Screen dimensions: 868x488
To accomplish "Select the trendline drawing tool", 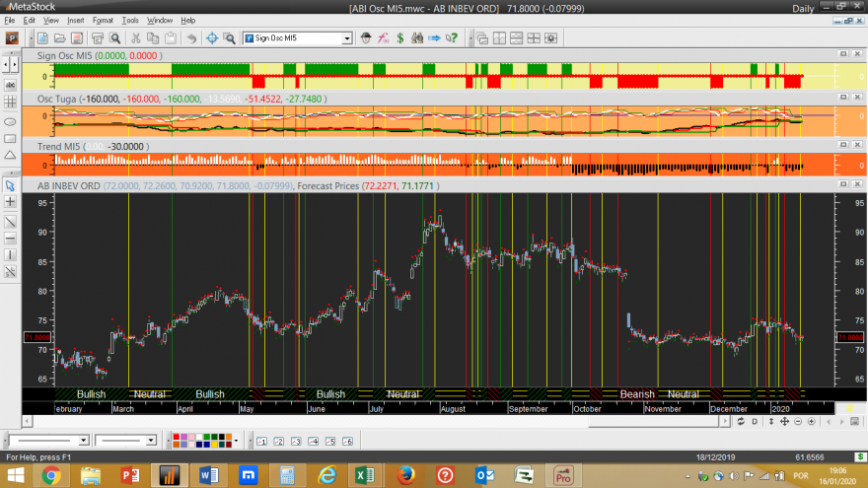I will tap(10, 222).
